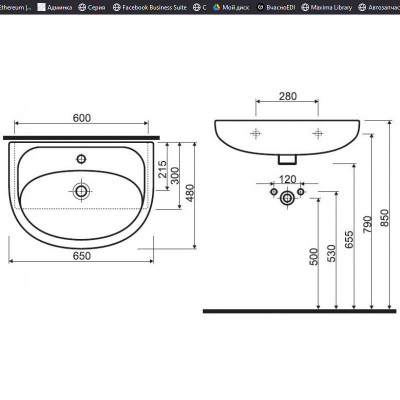Click the drain hole in the basin
The width and height of the screenshot is (400, 400).
(81, 191)
